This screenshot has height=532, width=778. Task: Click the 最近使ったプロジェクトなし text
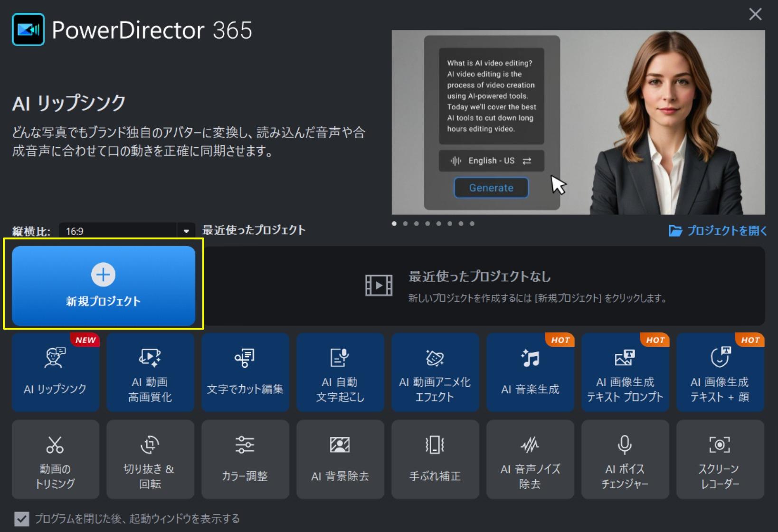tap(480, 276)
